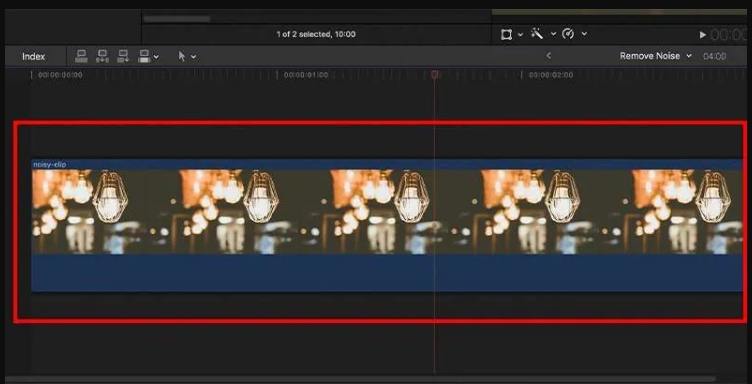
Task: Click the noisy-clip name label
Action: pyautogui.click(x=49, y=164)
